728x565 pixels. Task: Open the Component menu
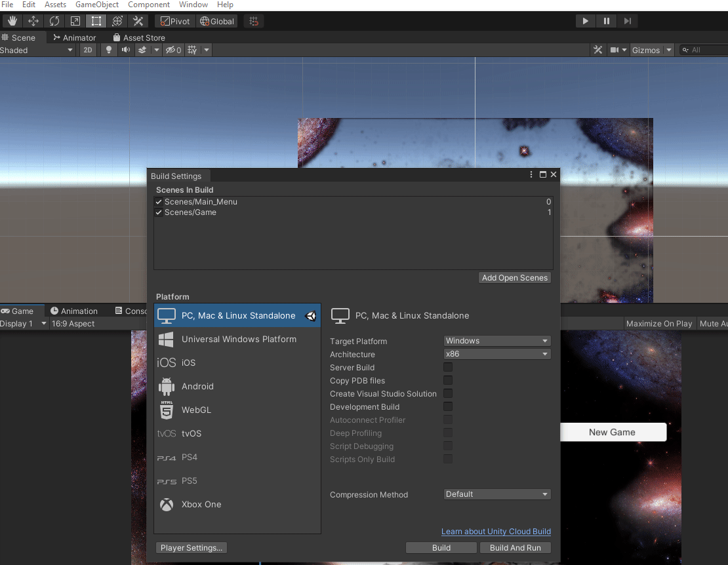149,5
